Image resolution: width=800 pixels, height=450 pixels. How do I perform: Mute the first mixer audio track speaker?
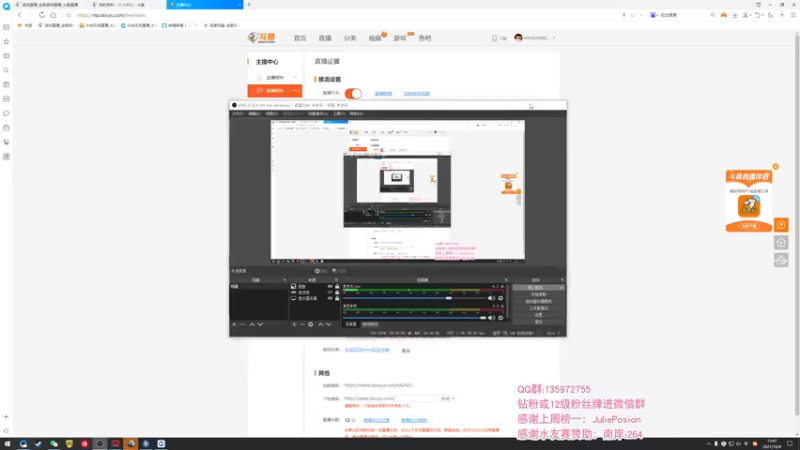(491, 298)
